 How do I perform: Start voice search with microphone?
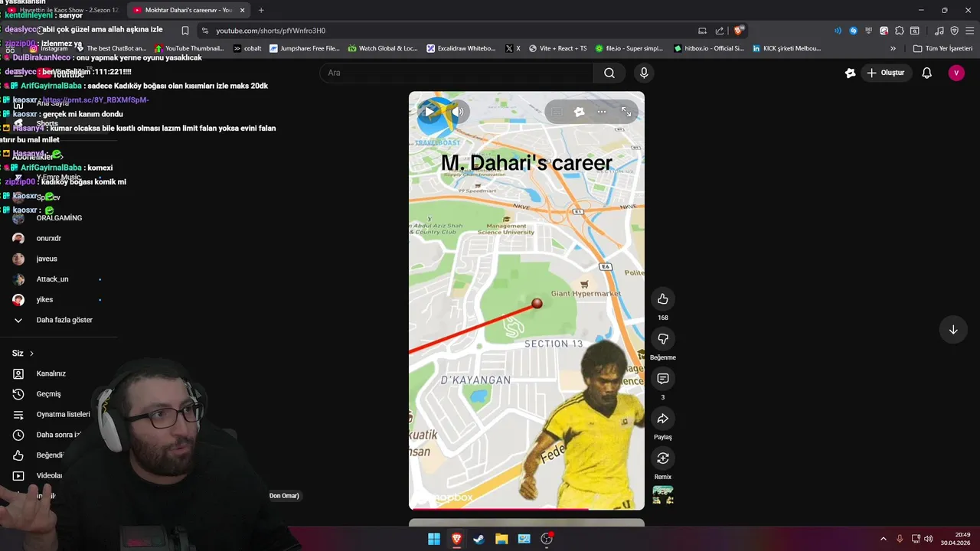tap(644, 73)
